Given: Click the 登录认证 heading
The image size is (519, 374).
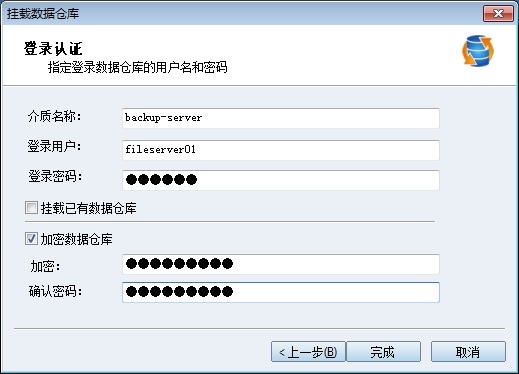Looking at the screenshot, I should pyautogui.click(x=53, y=49).
